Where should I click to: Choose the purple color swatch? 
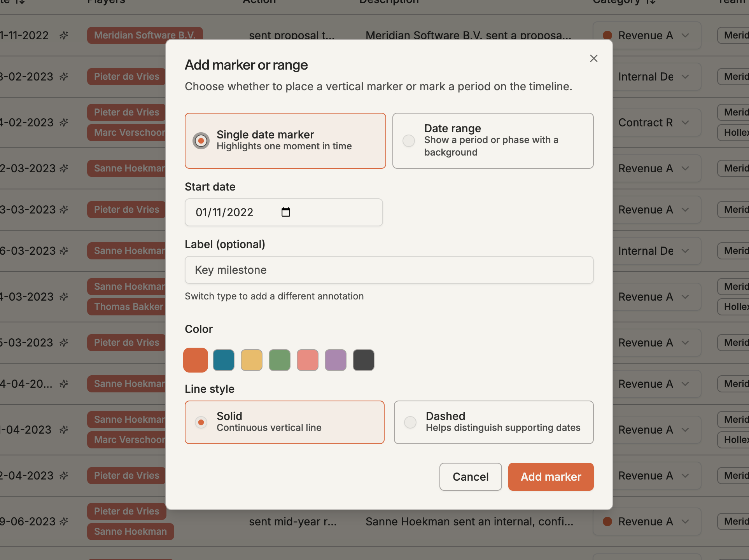[x=336, y=360]
